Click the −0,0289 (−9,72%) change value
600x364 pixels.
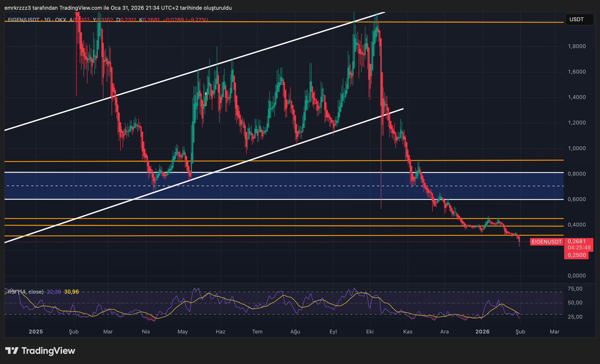coord(185,20)
